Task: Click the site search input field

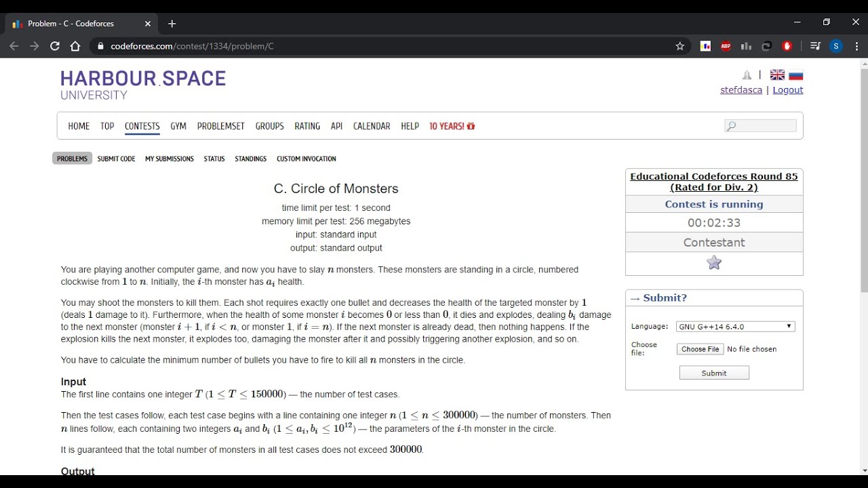Action: (x=761, y=126)
